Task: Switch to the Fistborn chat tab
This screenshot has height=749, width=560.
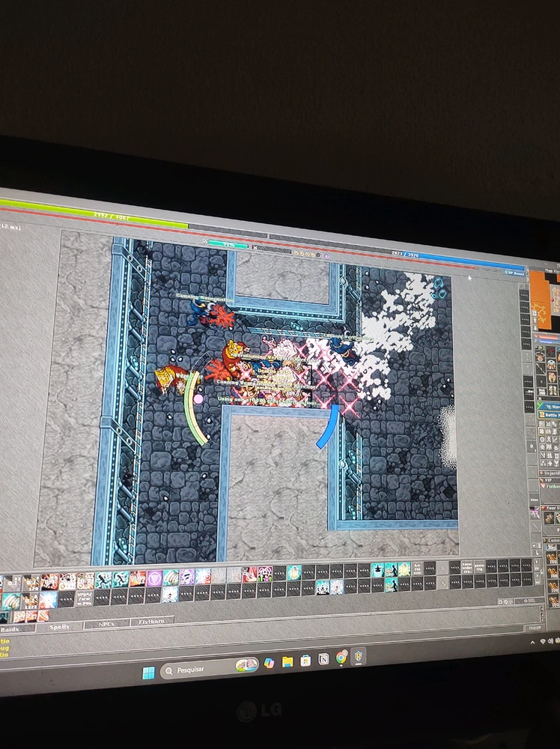Action: (x=151, y=622)
